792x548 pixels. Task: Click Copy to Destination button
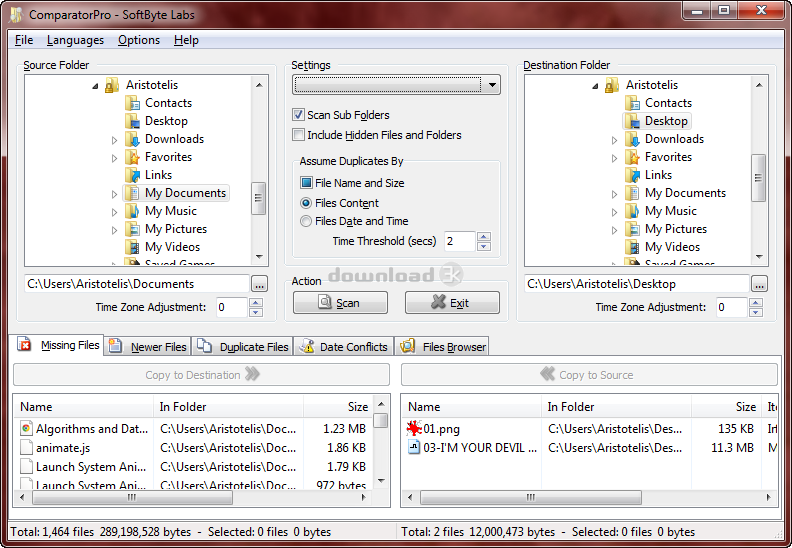[202, 375]
